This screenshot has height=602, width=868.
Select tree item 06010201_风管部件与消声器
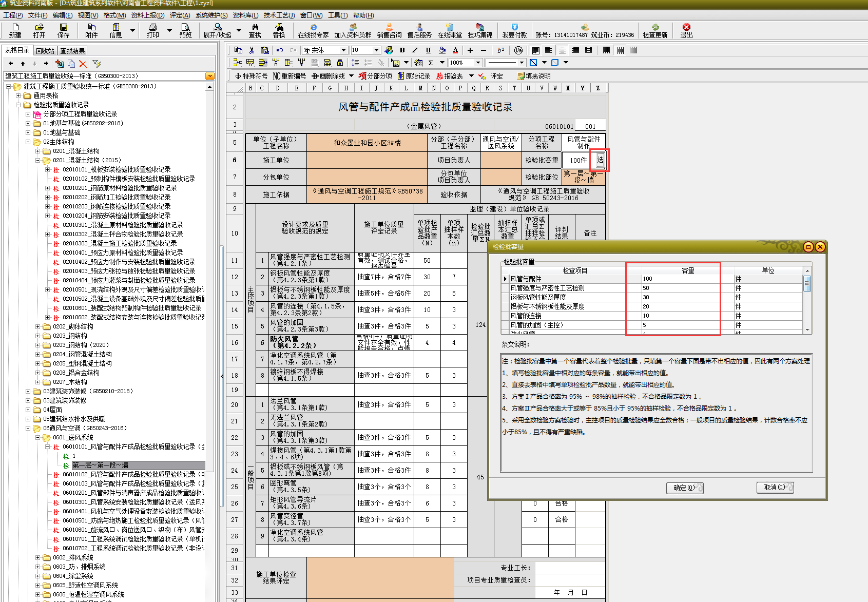pos(133,493)
